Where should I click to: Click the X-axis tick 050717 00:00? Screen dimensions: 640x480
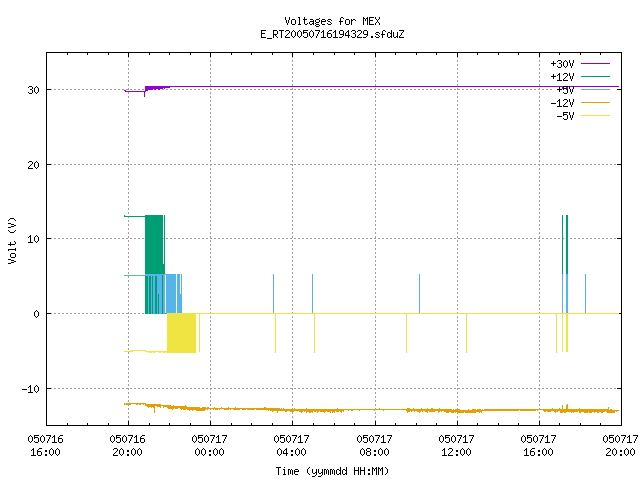[209, 446]
